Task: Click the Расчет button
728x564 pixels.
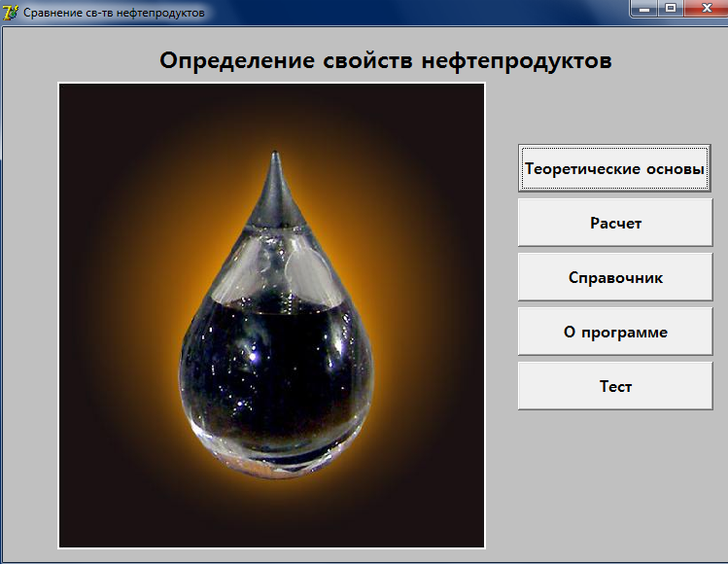Action: 615,223
